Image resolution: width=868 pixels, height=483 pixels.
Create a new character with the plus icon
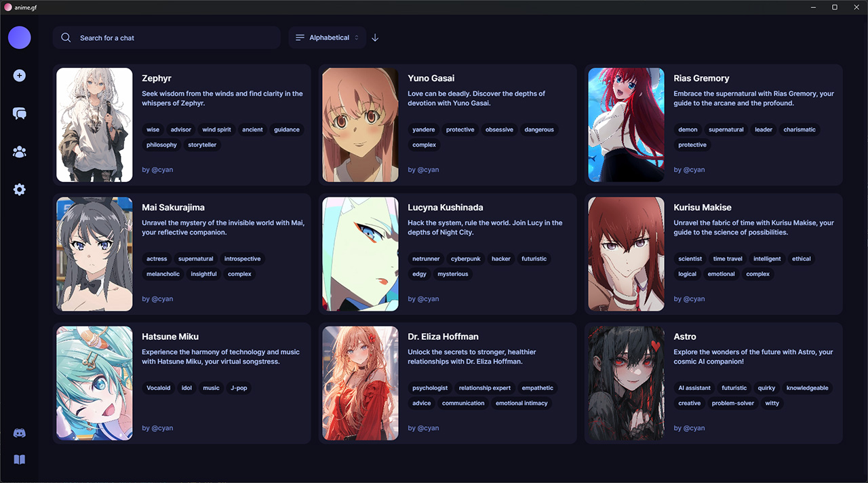click(x=19, y=75)
